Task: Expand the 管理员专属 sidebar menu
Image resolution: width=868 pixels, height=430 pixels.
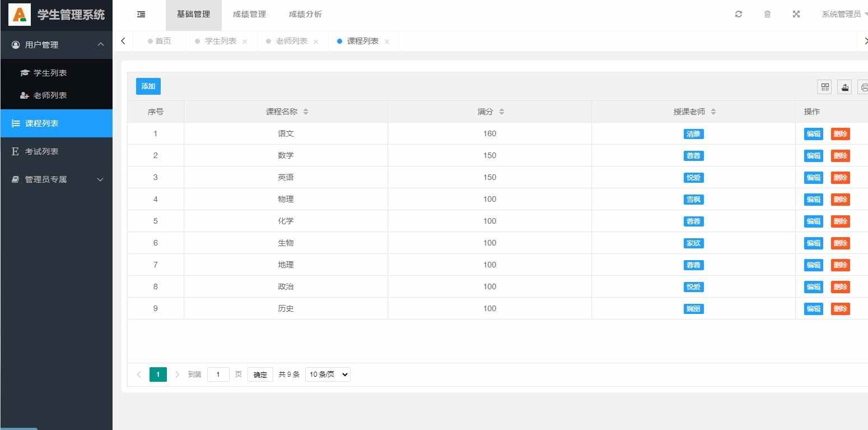Action: [101, 179]
